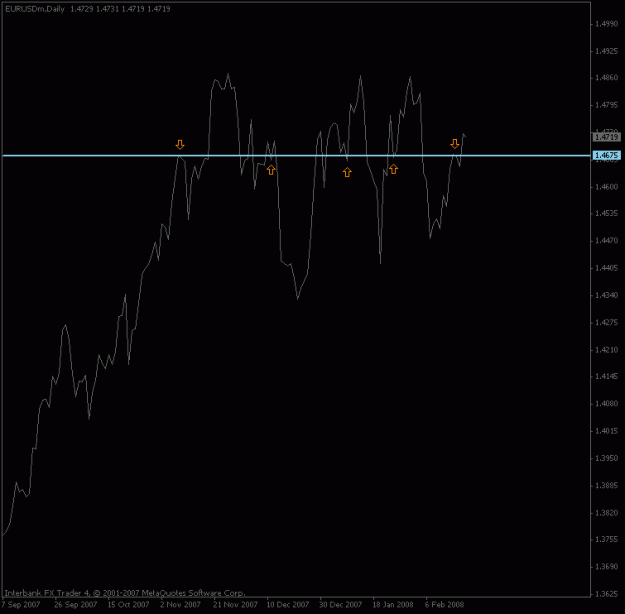Select the orange down arrow near 6 Feb 2008

pyautogui.click(x=455, y=144)
